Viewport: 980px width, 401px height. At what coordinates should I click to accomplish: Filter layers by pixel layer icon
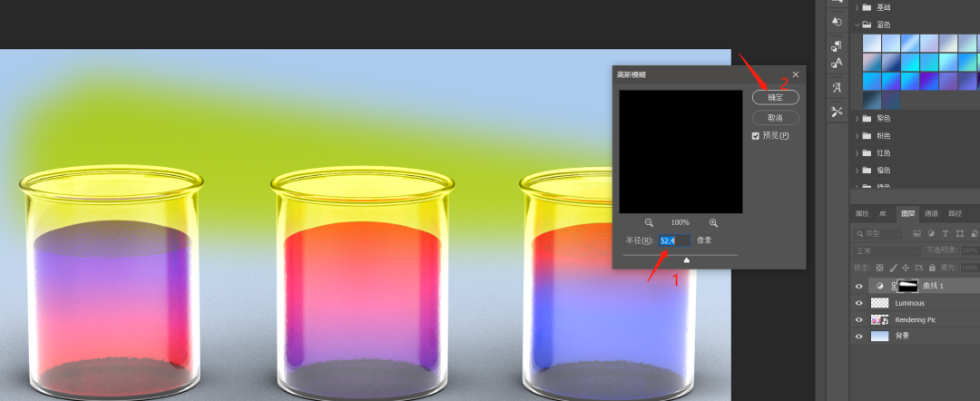pyautogui.click(x=916, y=233)
